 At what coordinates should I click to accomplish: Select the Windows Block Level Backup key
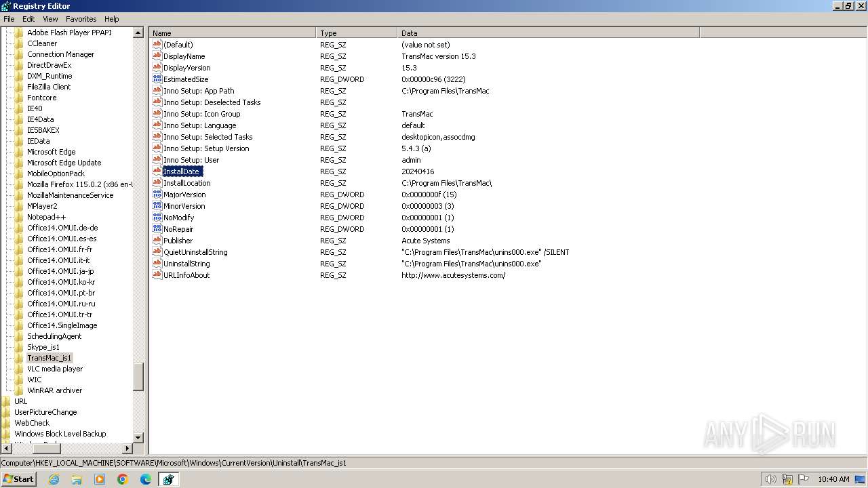[x=60, y=434]
